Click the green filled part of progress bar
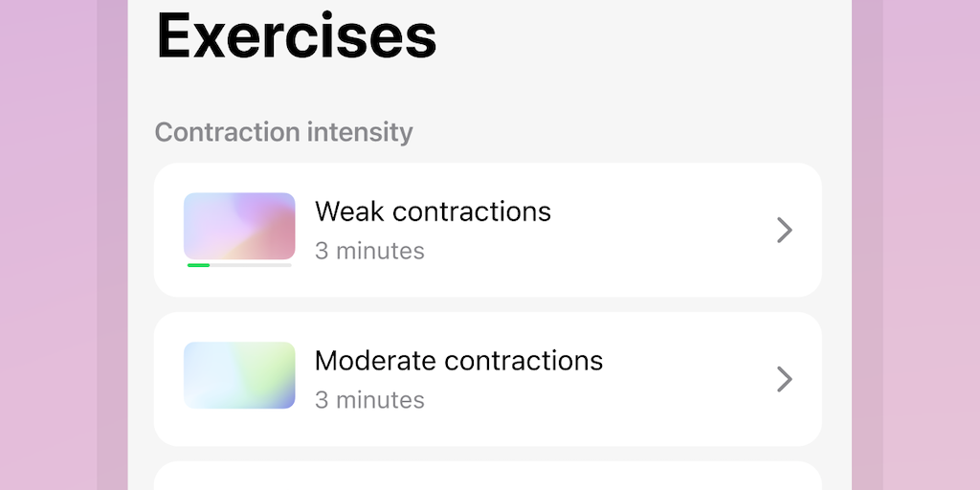The height and width of the screenshot is (490, 980). coord(198,265)
